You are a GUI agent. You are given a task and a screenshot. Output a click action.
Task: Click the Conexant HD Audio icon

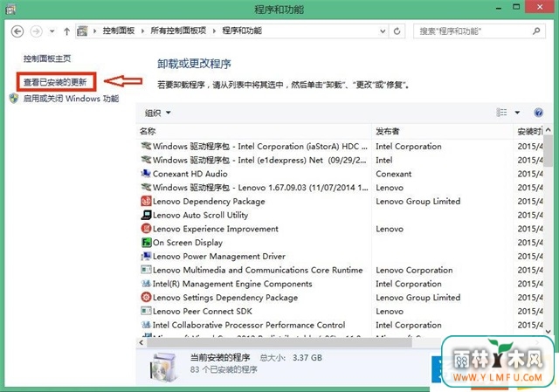click(146, 174)
